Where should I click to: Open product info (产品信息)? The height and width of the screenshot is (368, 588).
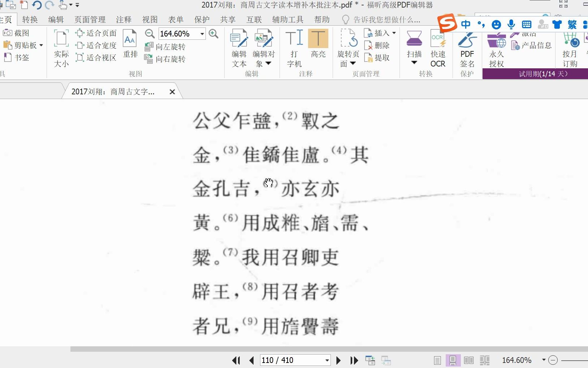[x=531, y=46]
